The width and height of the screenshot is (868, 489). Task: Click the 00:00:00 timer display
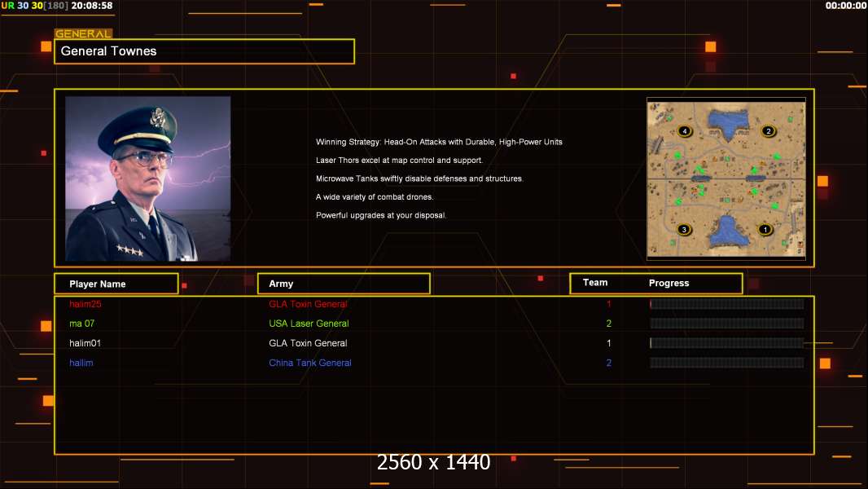coord(845,6)
